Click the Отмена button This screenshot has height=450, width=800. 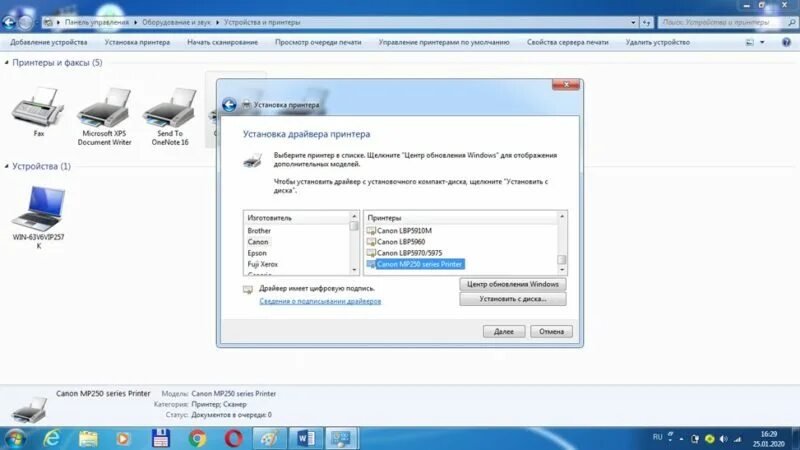pos(552,332)
